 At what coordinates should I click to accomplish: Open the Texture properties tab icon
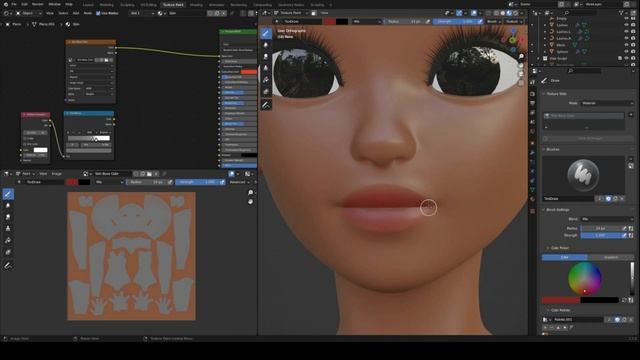[533, 211]
